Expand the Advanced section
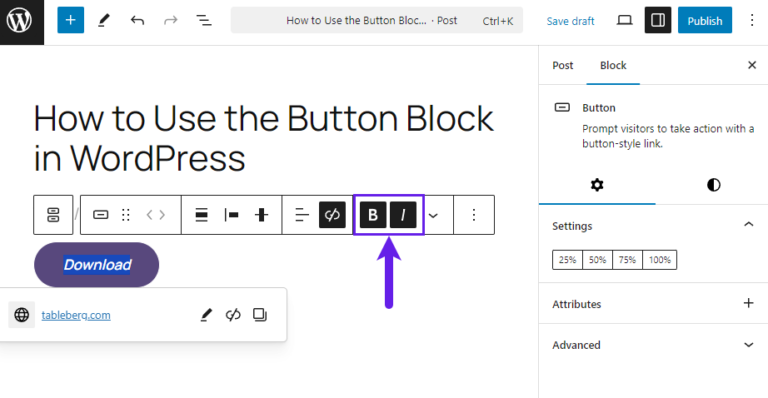 point(748,345)
